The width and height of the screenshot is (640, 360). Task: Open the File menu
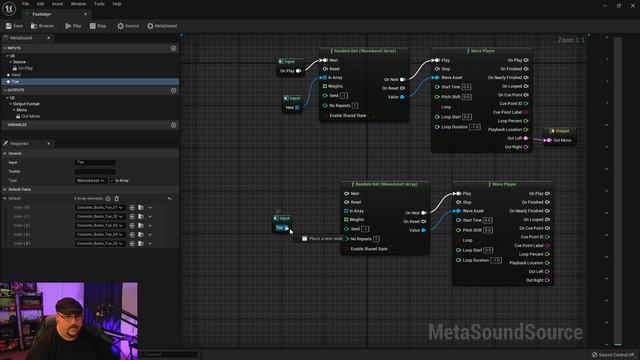(25, 4)
